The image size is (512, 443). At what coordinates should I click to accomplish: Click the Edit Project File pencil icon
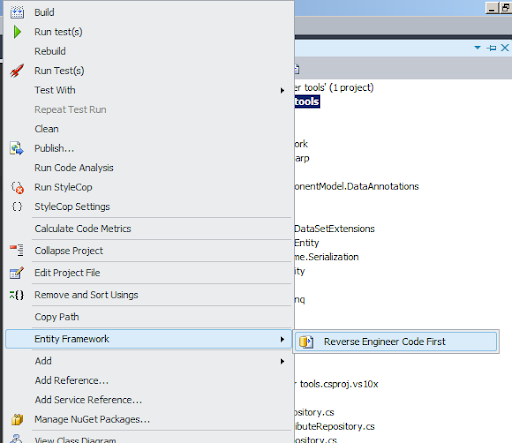point(17,273)
